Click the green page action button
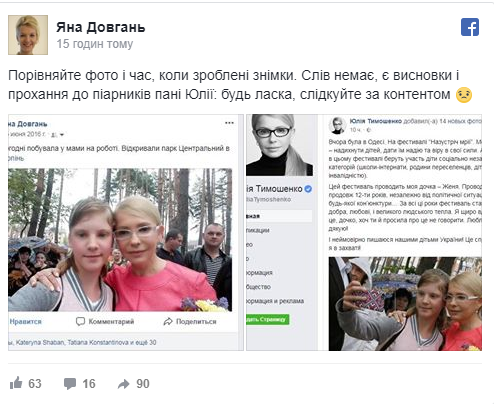494x404 pixels. tap(268, 319)
